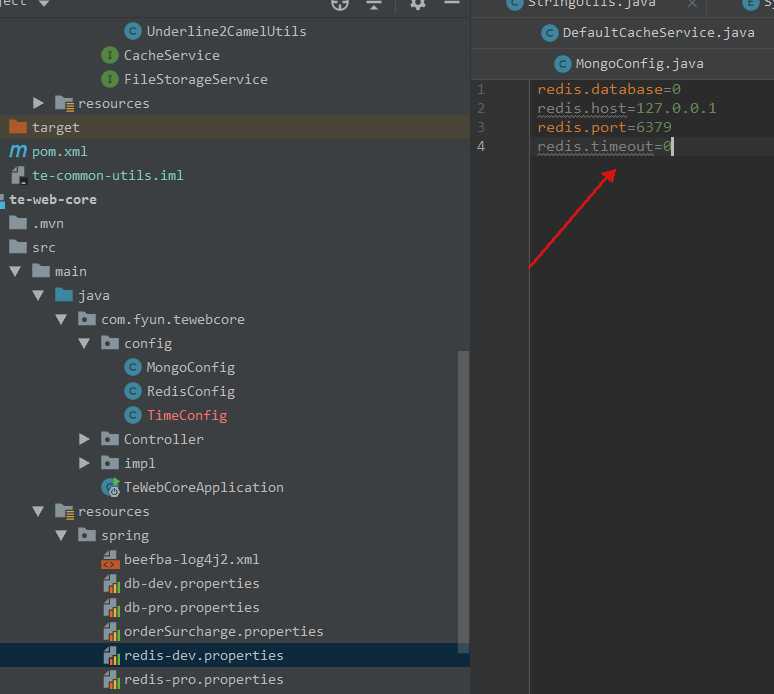Place cursor on redis.port=6379 line
The width and height of the screenshot is (774, 694).
click(x=604, y=127)
